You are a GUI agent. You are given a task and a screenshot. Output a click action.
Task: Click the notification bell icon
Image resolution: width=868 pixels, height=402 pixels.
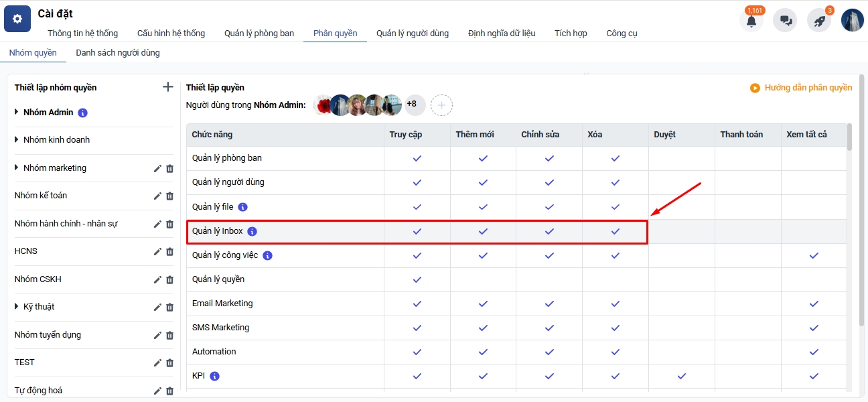pos(751,21)
